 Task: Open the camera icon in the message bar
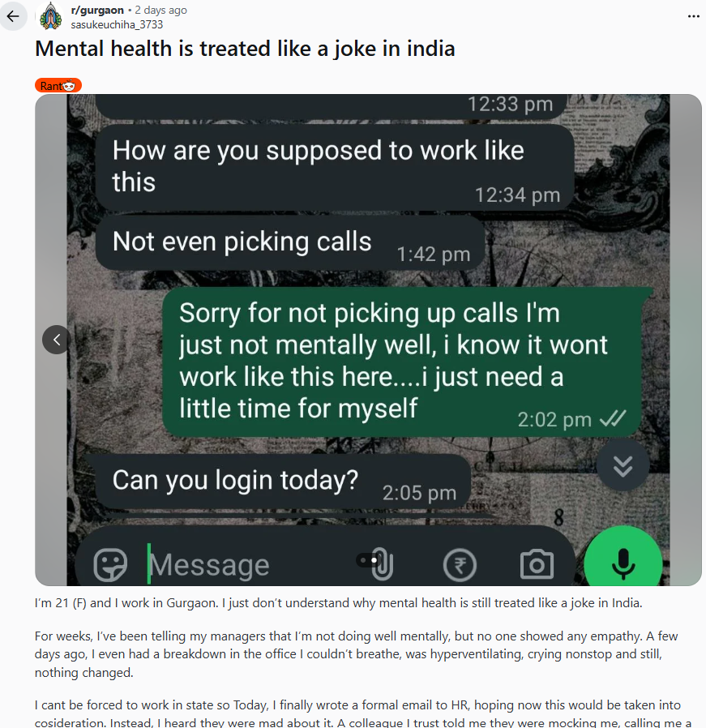[x=537, y=564]
